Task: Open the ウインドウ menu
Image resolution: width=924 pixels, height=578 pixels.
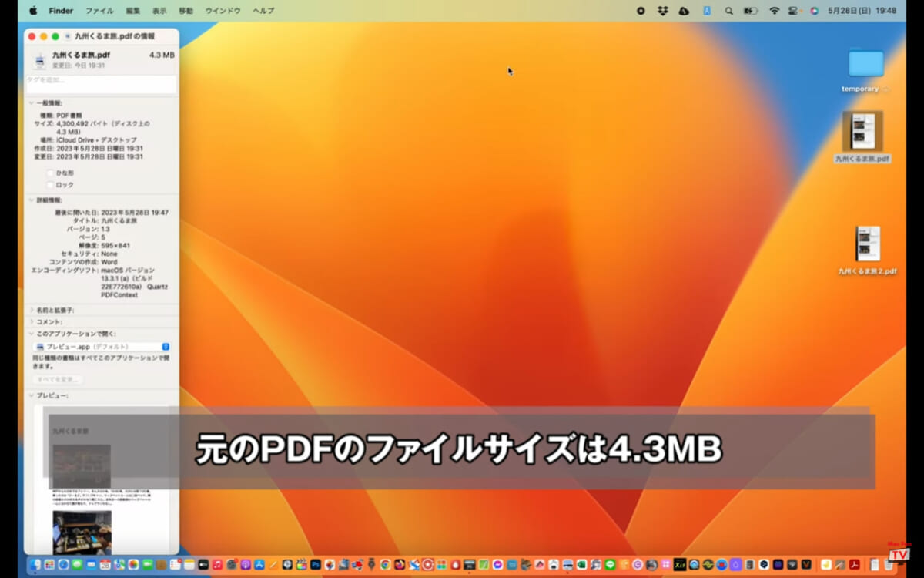Action: coord(223,11)
